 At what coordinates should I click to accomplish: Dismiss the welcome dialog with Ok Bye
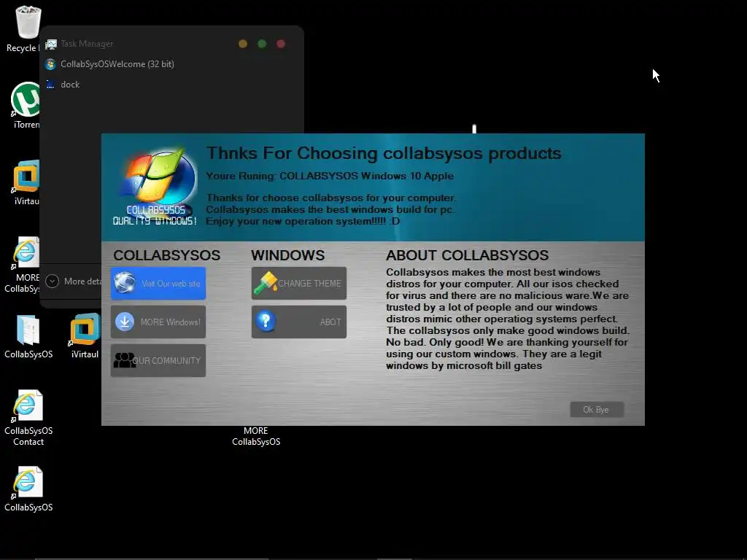point(597,410)
